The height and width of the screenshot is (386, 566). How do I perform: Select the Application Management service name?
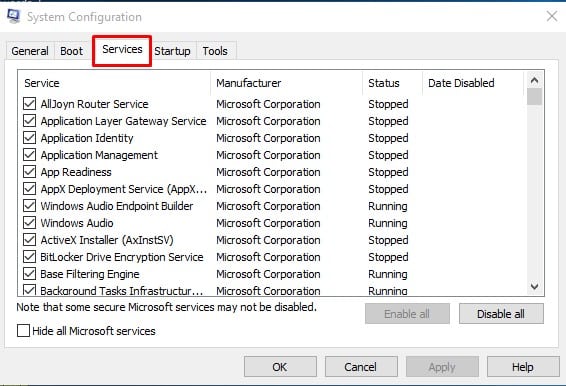[99, 155]
